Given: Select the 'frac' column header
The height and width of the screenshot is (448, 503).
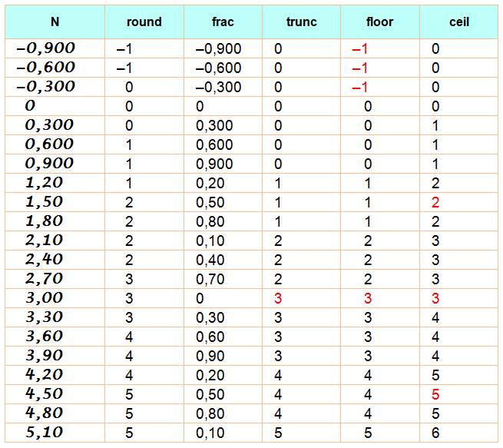Looking at the screenshot, I should coord(223,22).
